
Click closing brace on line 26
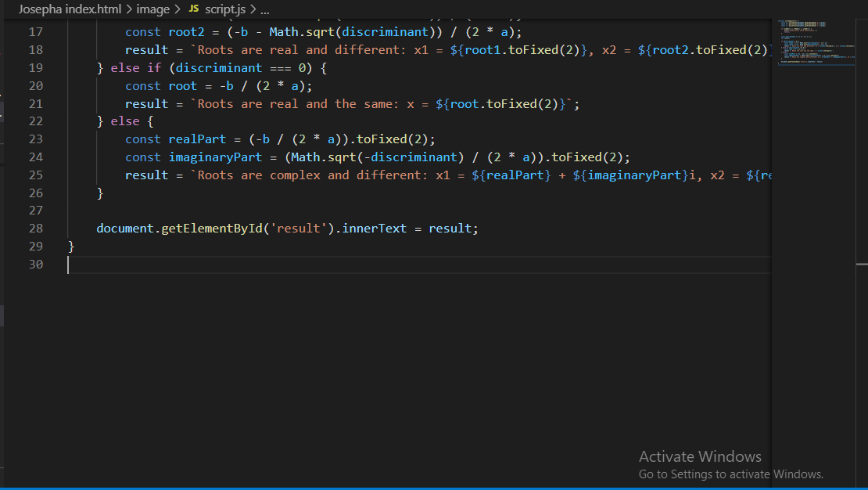(100, 193)
